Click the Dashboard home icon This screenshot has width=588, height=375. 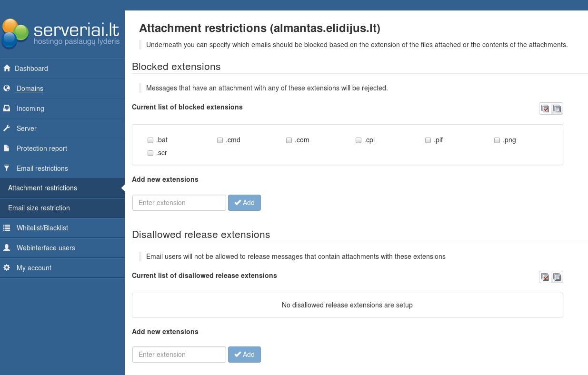coord(7,69)
